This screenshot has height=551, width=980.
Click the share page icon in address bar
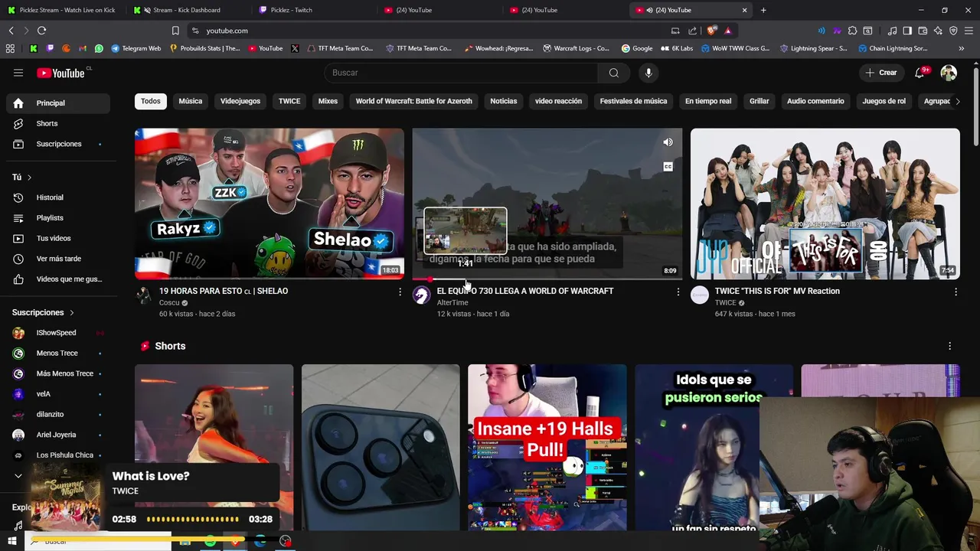(x=693, y=31)
